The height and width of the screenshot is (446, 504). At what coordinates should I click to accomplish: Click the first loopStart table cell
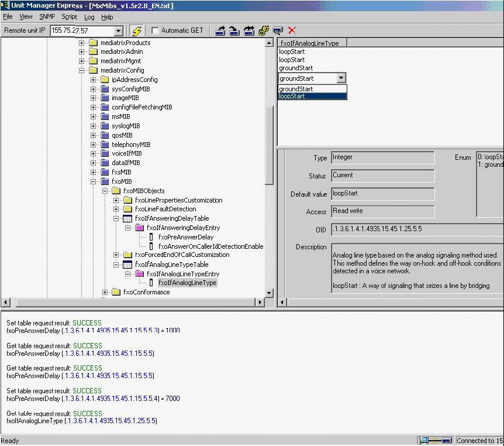tap(292, 52)
